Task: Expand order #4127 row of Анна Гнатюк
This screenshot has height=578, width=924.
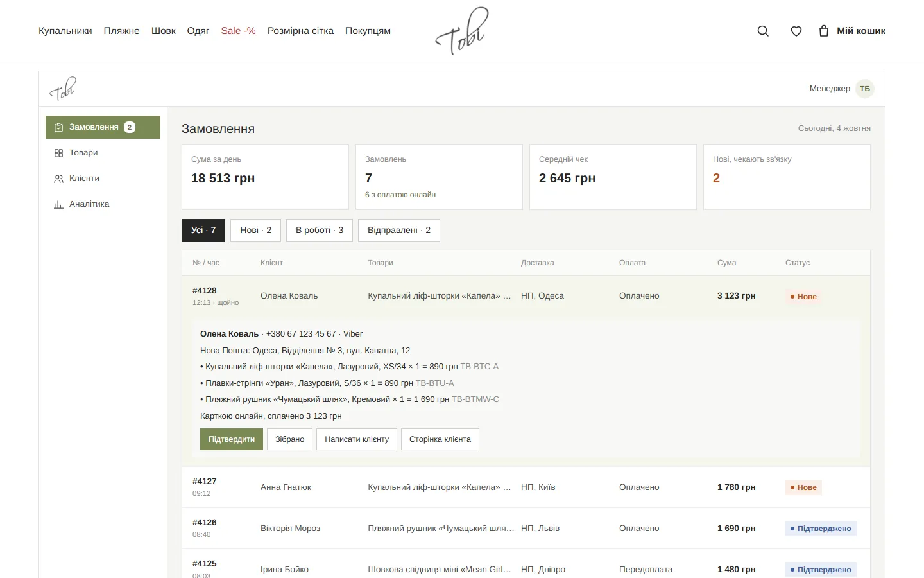Action: tap(526, 487)
